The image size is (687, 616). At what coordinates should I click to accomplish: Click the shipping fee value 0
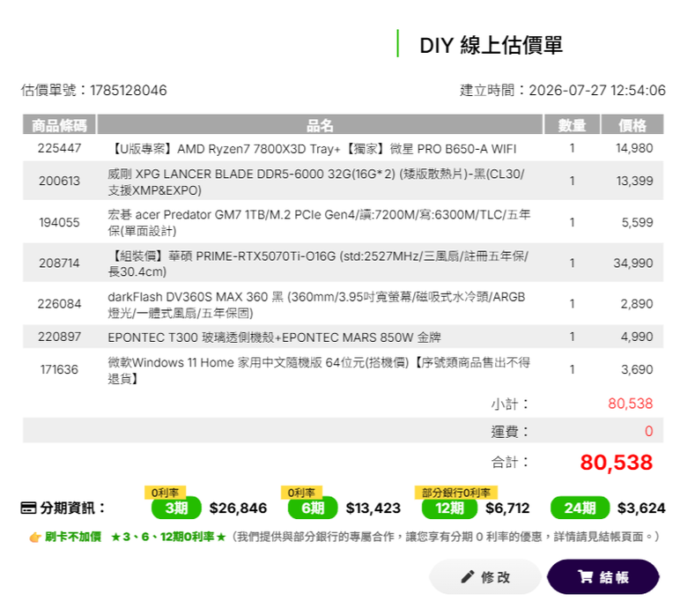coord(649,432)
